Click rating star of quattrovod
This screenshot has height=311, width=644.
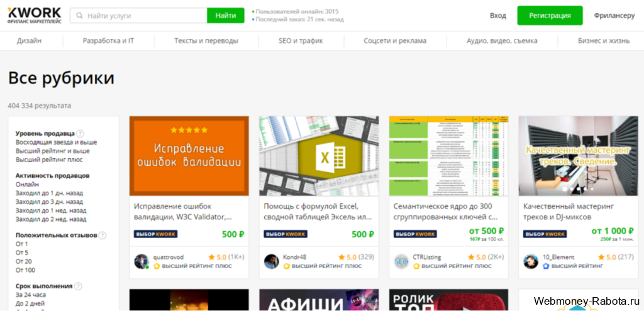pos(211,257)
